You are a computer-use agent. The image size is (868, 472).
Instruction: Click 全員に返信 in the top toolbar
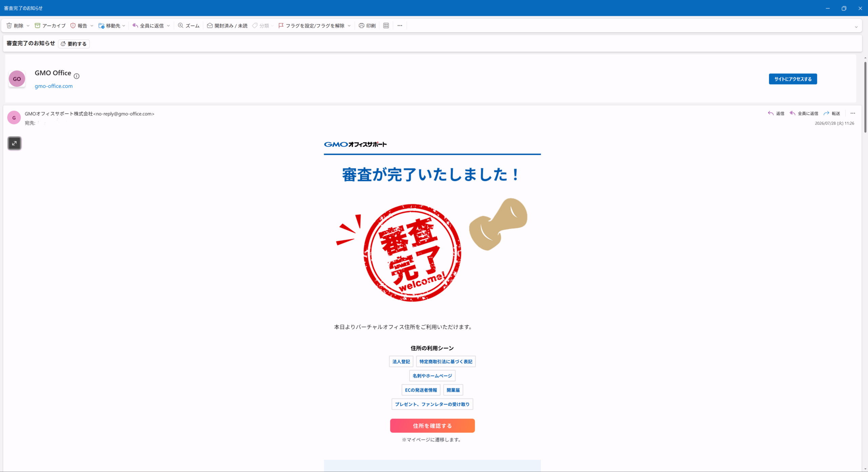click(148, 26)
